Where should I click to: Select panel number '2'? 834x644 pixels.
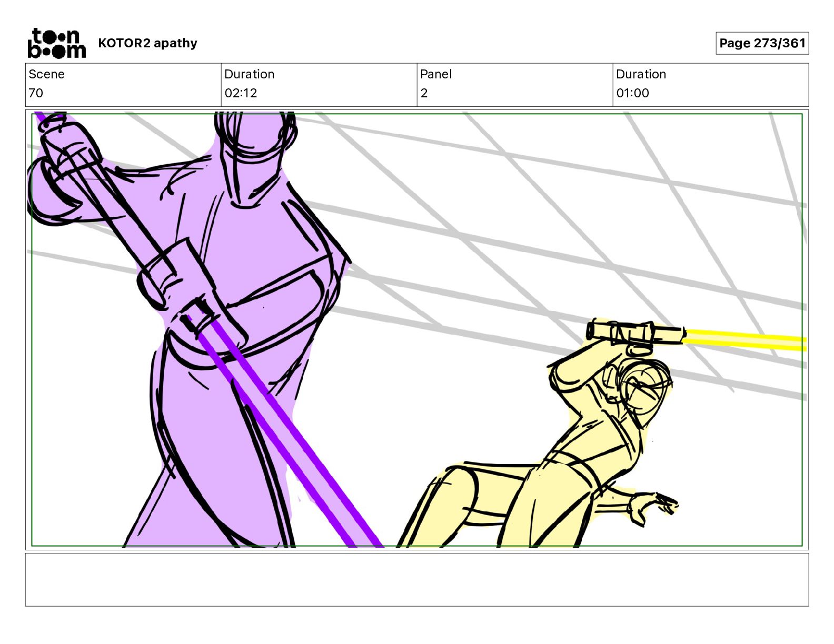424,93
